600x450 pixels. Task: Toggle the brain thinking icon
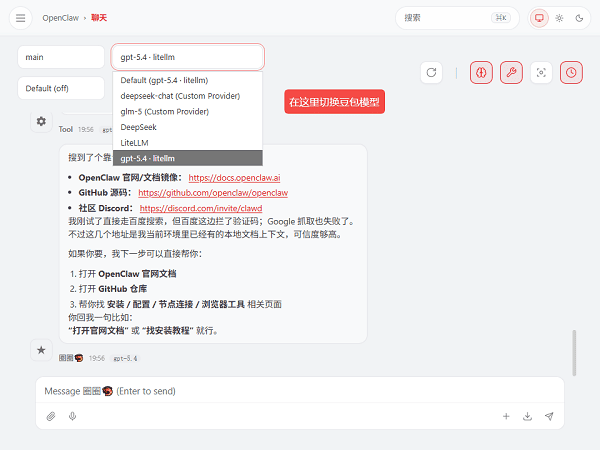(481, 72)
